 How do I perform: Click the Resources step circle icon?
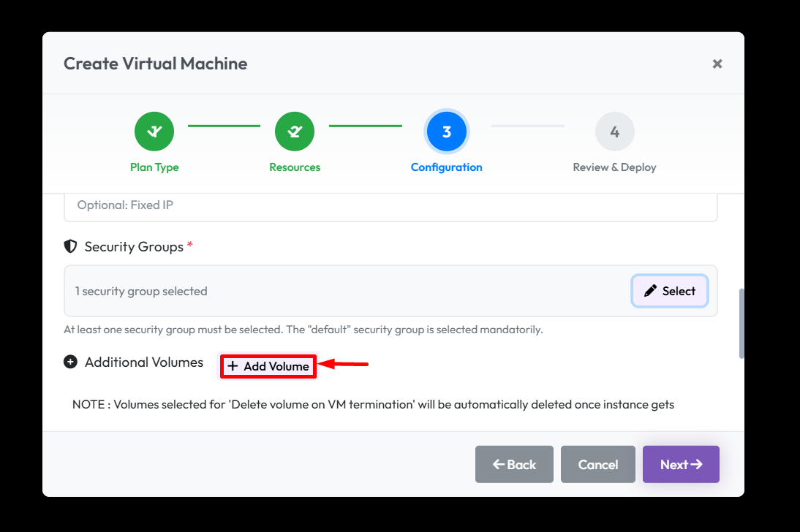tap(295, 132)
